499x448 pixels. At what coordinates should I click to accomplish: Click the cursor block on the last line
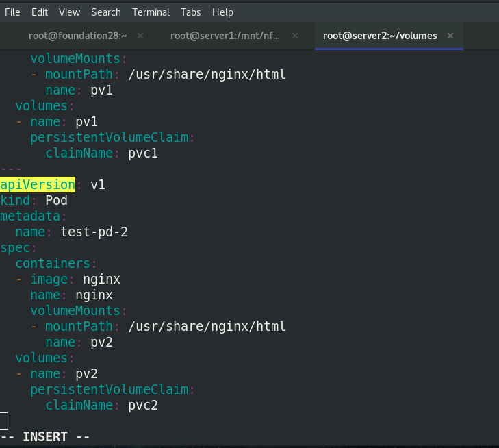click(x=4, y=421)
